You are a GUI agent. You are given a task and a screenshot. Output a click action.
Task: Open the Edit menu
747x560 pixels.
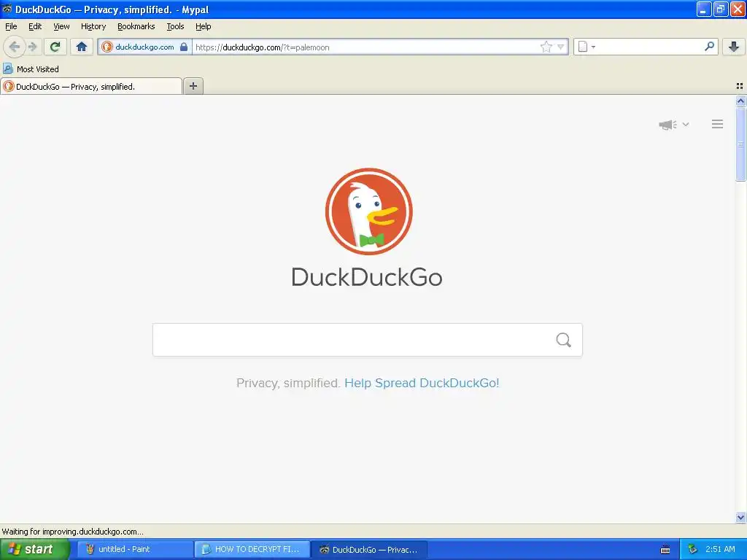tap(35, 26)
